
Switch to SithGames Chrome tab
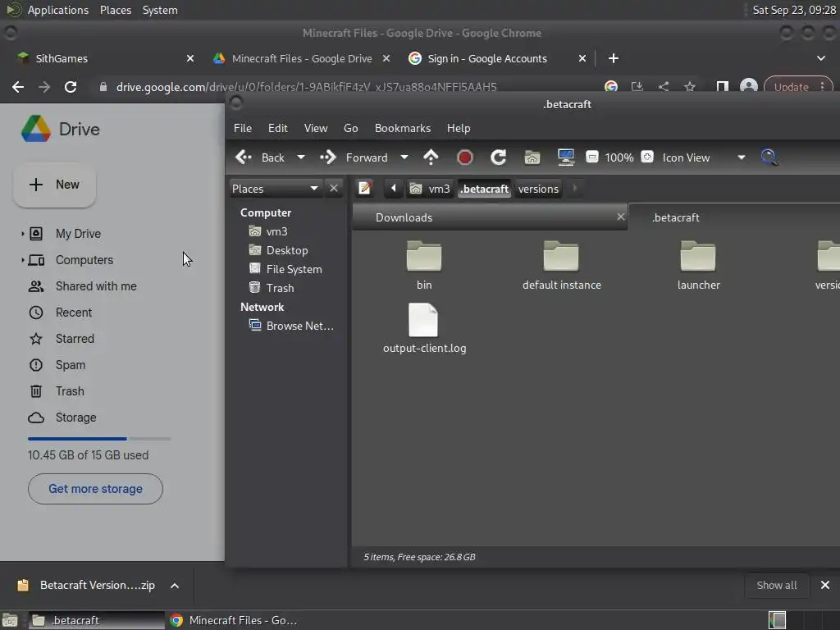[x=104, y=58]
